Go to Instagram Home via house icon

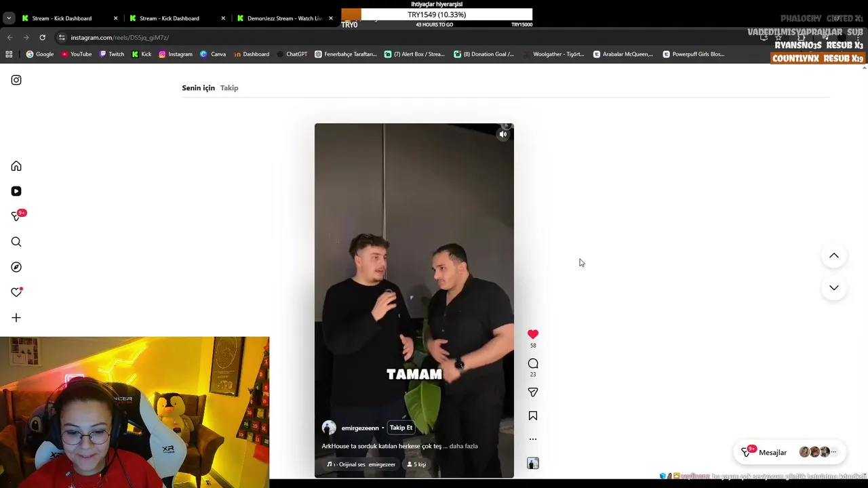pos(16,166)
